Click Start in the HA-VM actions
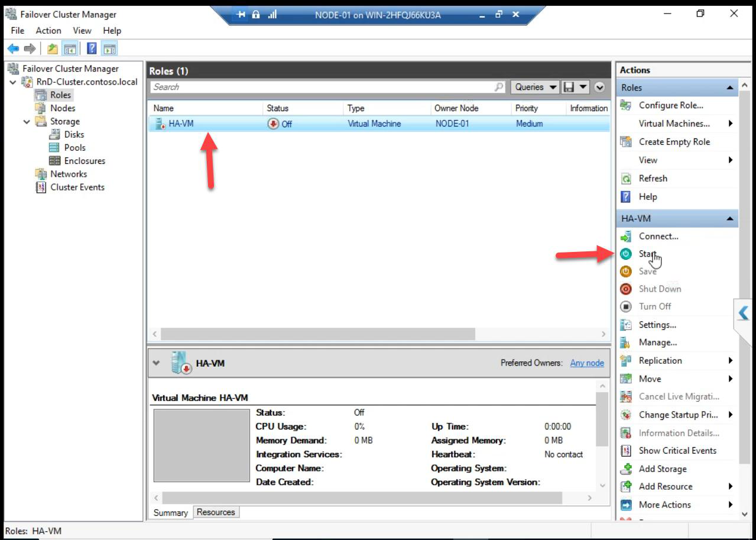756x540 pixels. coord(648,254)
